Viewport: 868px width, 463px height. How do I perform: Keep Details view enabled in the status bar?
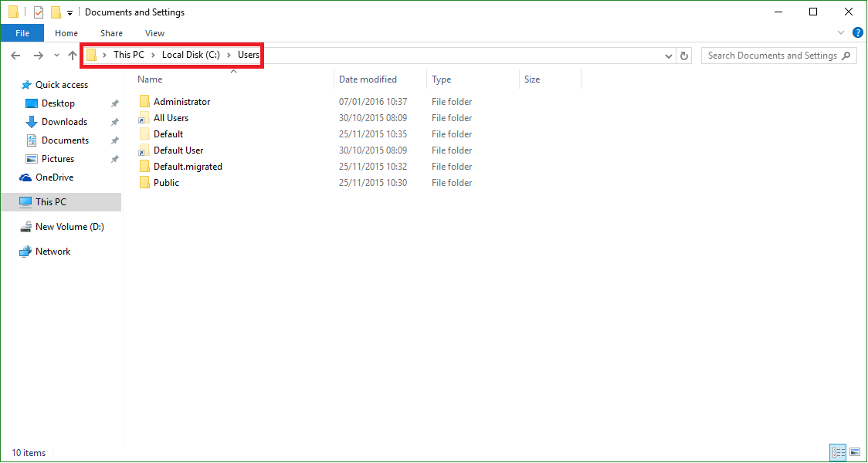coord(839,452)
